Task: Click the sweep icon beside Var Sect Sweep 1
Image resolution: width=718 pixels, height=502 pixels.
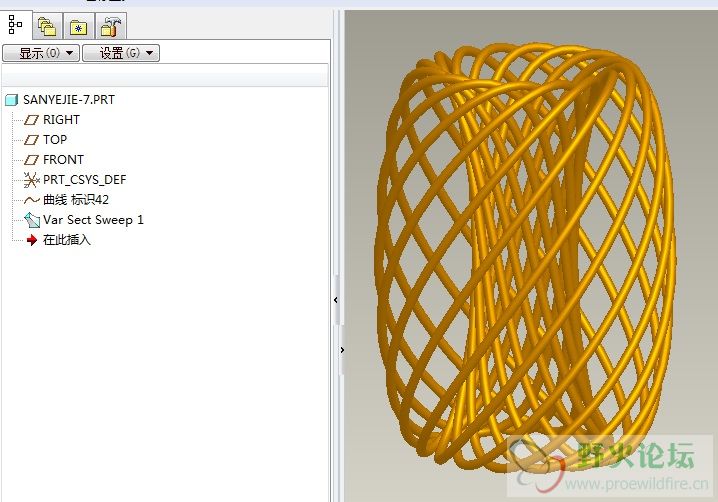Action: (x=32, y=220)
